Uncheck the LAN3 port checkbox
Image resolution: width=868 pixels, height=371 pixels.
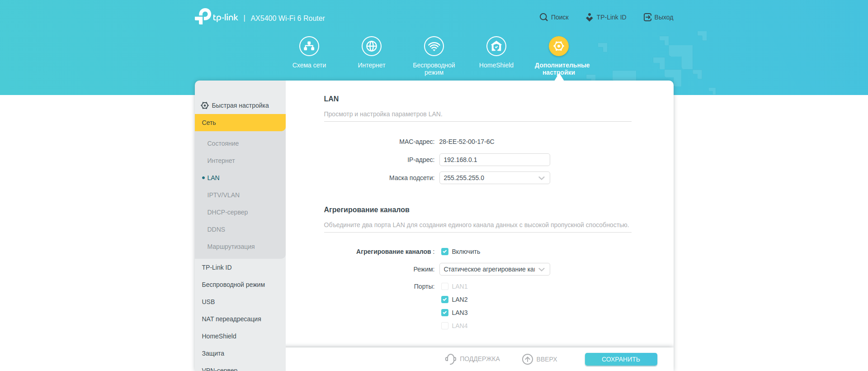445,313
